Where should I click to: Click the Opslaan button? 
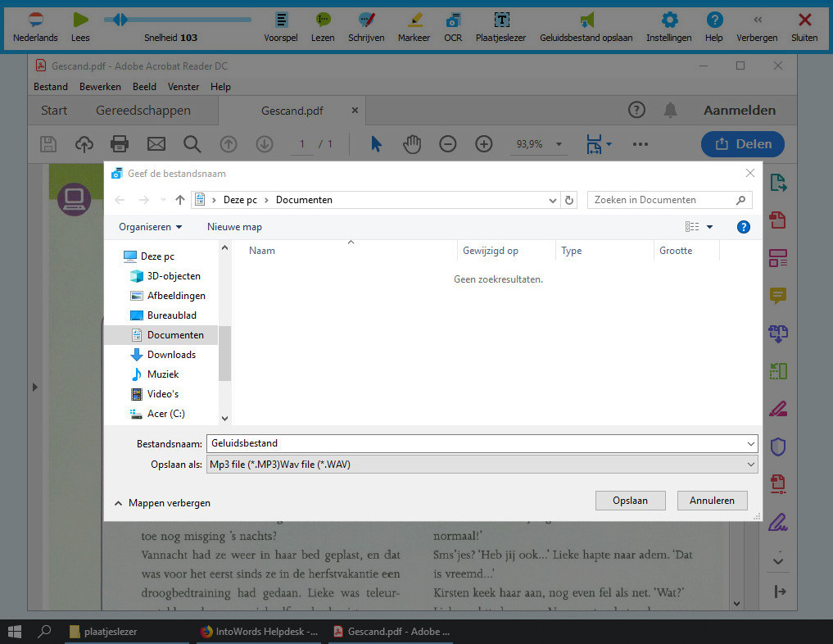pyautogui.click(x=630, y=501)
